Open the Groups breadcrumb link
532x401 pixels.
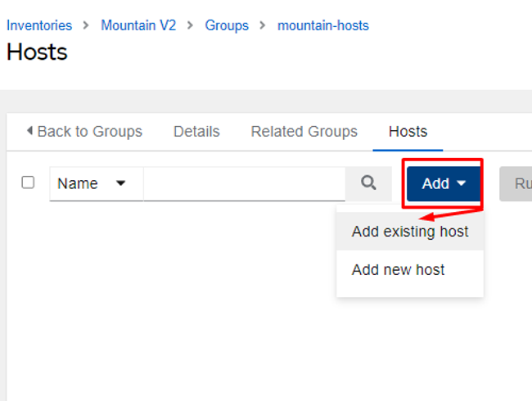pos(227,25)
